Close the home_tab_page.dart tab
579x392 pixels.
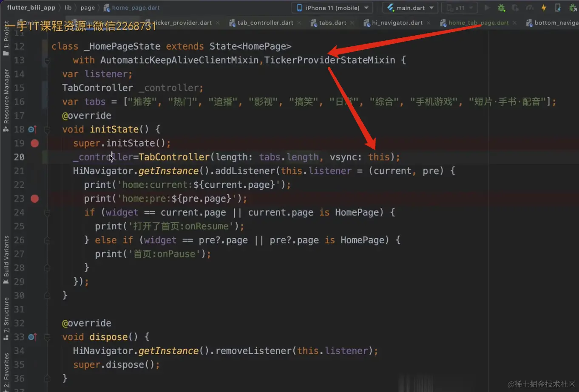515,23
